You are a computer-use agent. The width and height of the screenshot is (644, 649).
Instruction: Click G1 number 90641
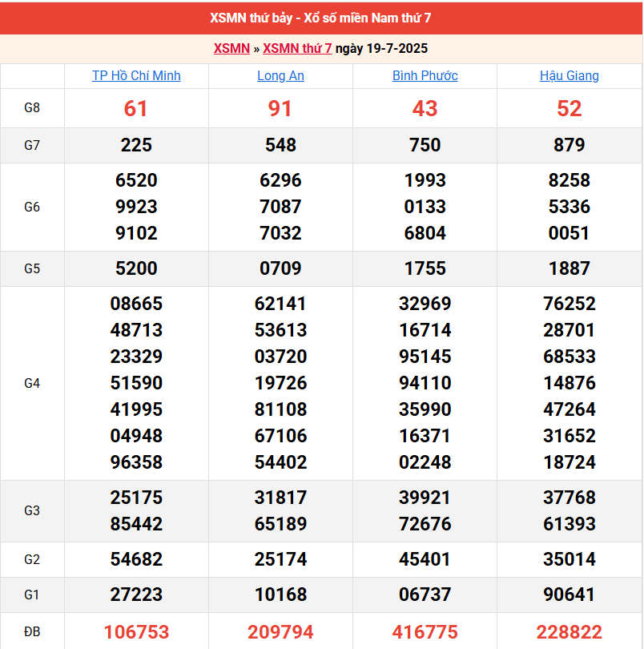pos(569,595)
